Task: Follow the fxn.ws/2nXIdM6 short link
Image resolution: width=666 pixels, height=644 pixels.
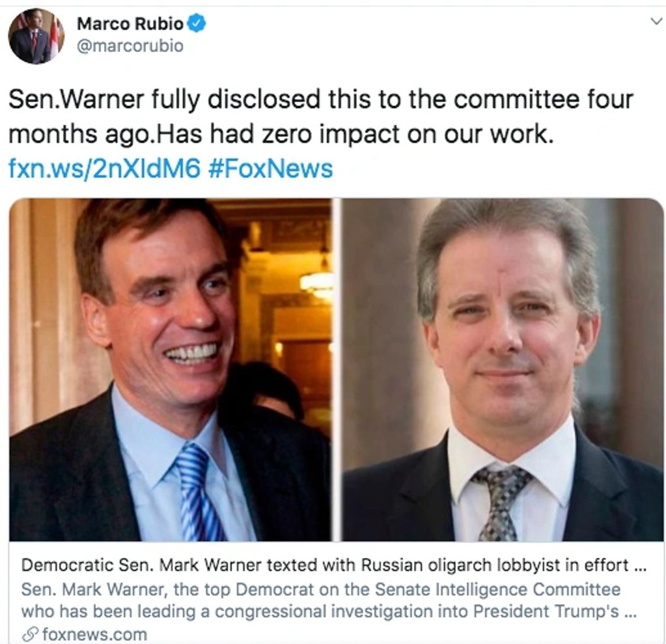Action: click(x=104, y=168)
